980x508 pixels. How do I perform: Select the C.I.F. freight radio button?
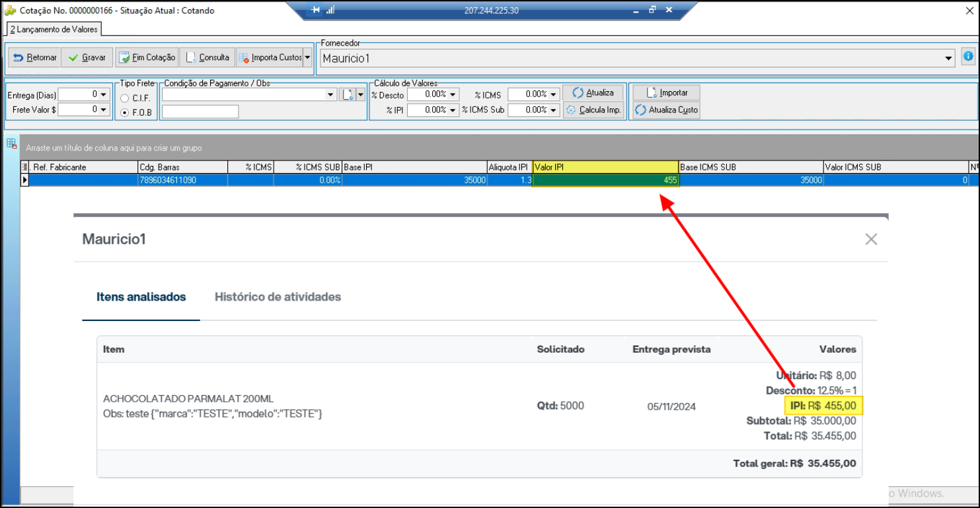pyautogui.click(x=125, y=98)
